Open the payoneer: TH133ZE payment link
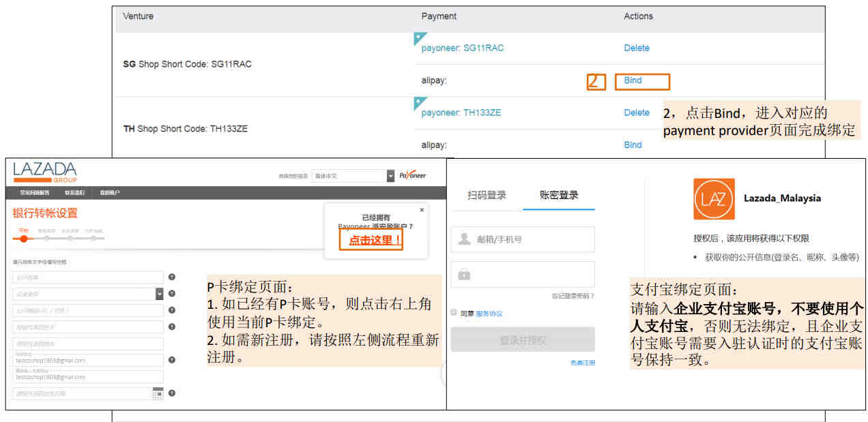 click(x=461, y=112)
